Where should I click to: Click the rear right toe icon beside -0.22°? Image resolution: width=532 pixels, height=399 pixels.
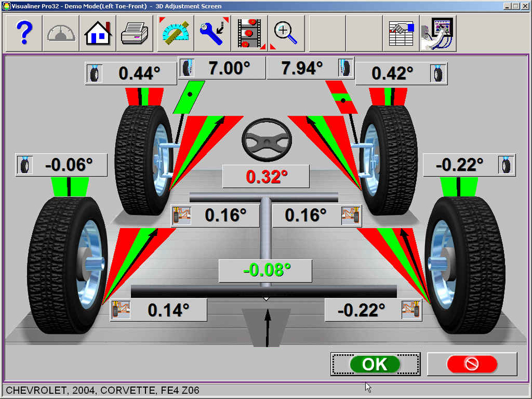(411, 310)
